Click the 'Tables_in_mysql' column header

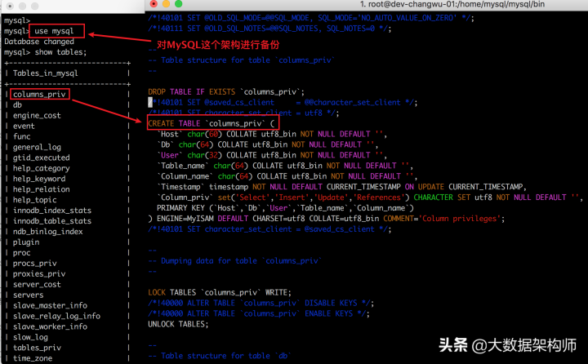pyautogui.click(x=46, y=73)
